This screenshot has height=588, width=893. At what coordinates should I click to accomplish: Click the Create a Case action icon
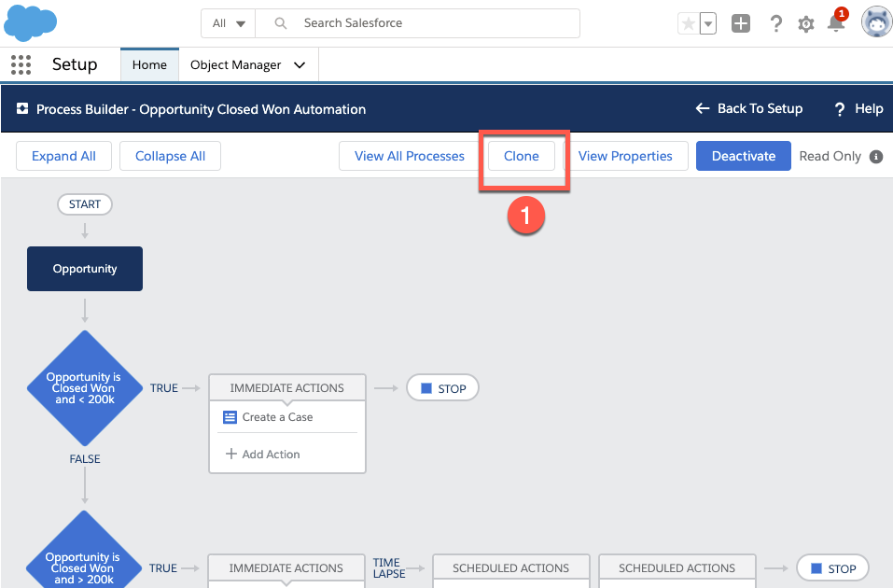(x=230, y=417)
